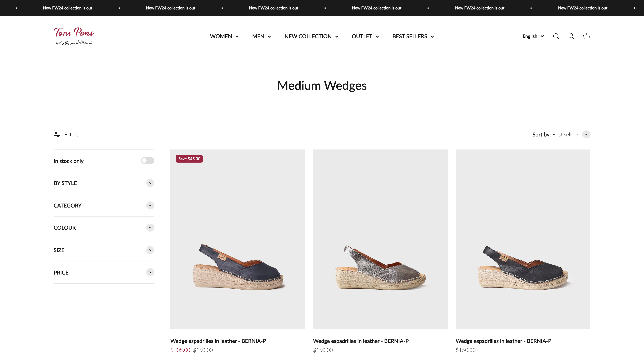Open the BEST SELLERS menu
The height and width of the screenshot is (362, 644).
point(413,37)
